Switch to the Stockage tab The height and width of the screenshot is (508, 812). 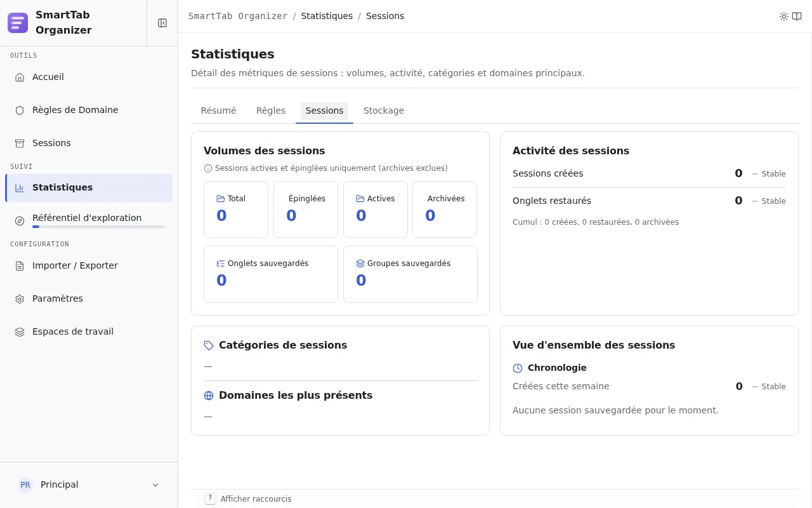[384, 110]
